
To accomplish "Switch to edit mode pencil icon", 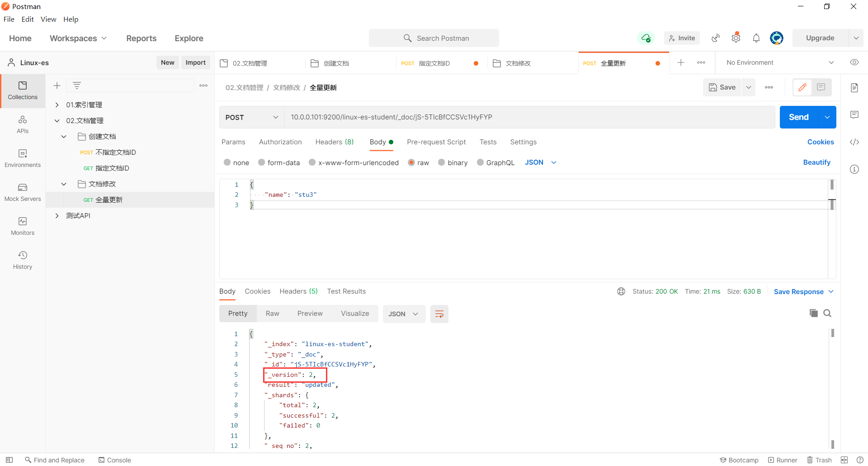I will pyautogui.click(x=802, y=87).
